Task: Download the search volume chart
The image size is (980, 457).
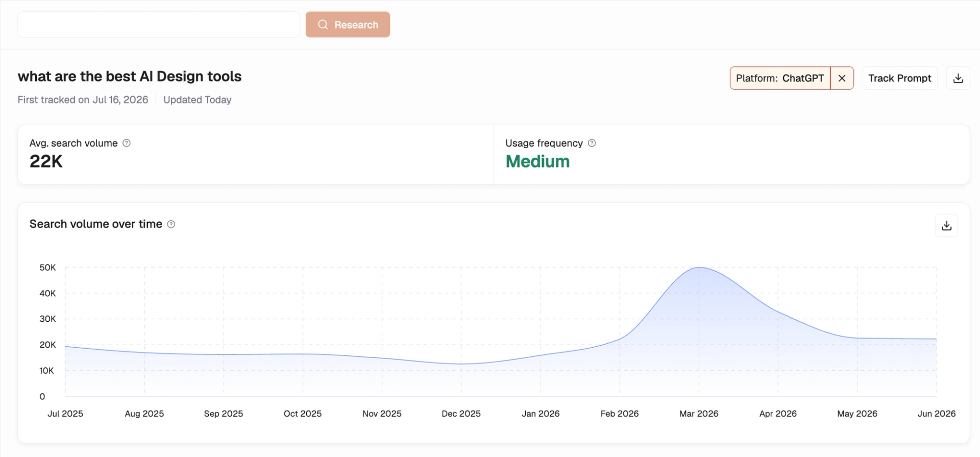Action: pos(946,226)
